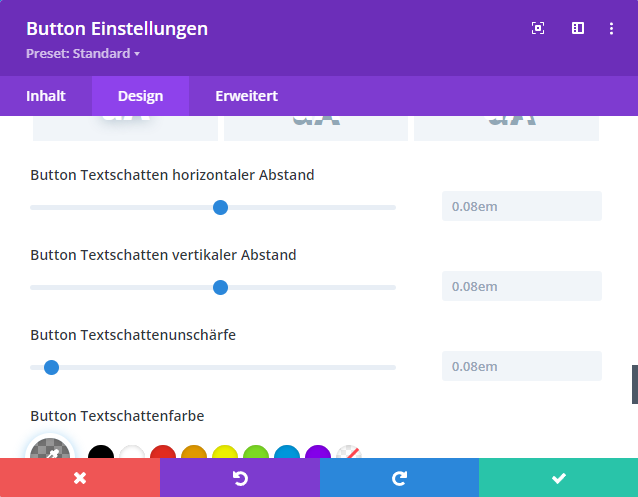
Task: Discard changes with the red X button
Action: (x=80, y=478)
